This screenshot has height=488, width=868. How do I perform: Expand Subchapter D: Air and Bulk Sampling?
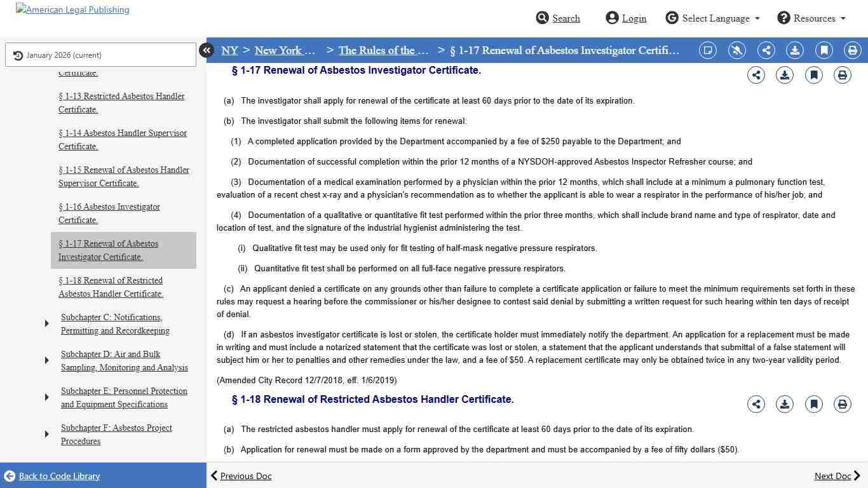[x=46, y=360]
